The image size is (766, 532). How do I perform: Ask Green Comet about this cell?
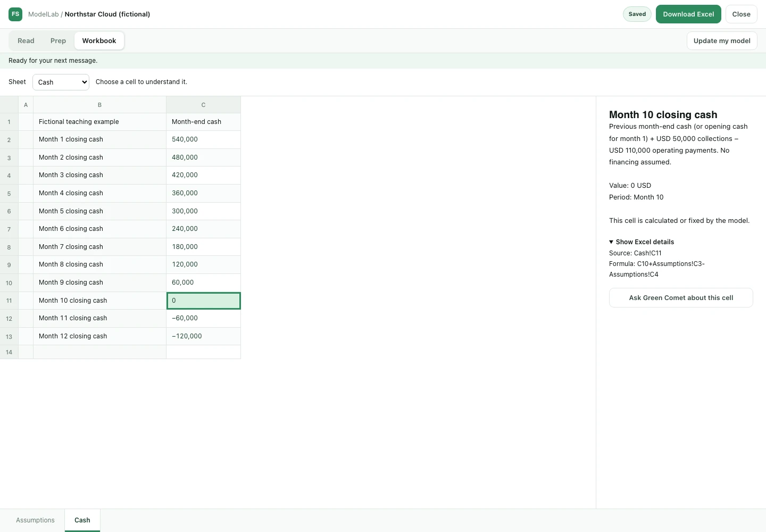[681, 298]
